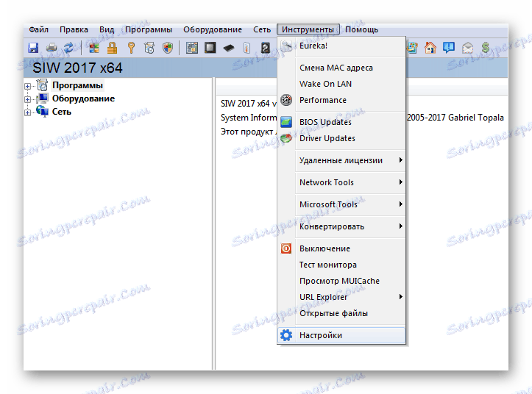Click the house Home toolbar icon
Screen dimensions: 532x394
[x=430, y=48]
